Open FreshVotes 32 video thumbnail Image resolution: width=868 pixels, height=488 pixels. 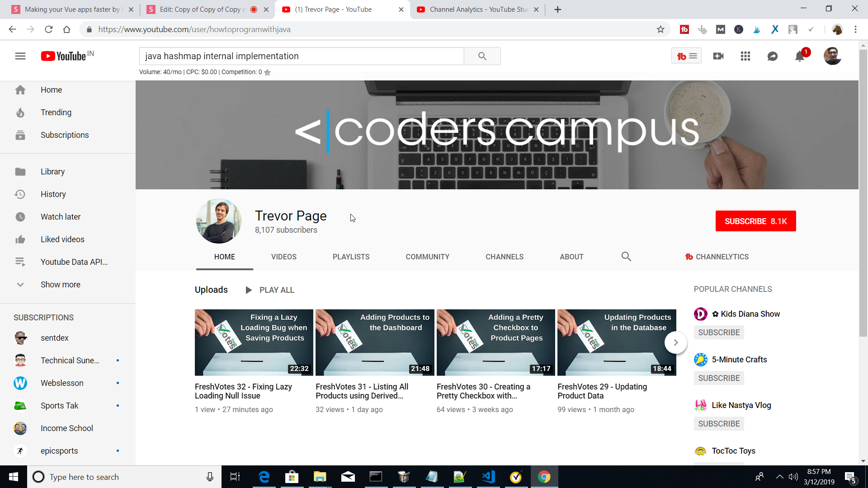pos(254,343)
